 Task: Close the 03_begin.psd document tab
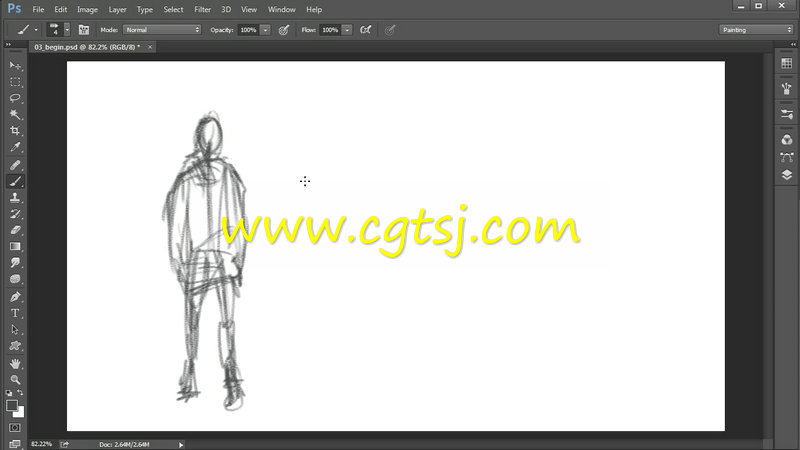150,47
